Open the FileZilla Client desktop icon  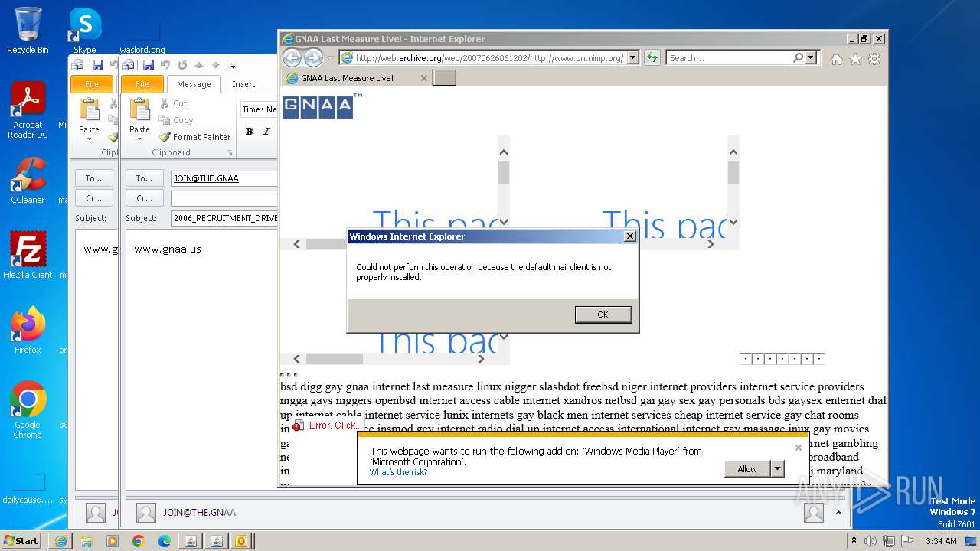(x=28, y=255)
